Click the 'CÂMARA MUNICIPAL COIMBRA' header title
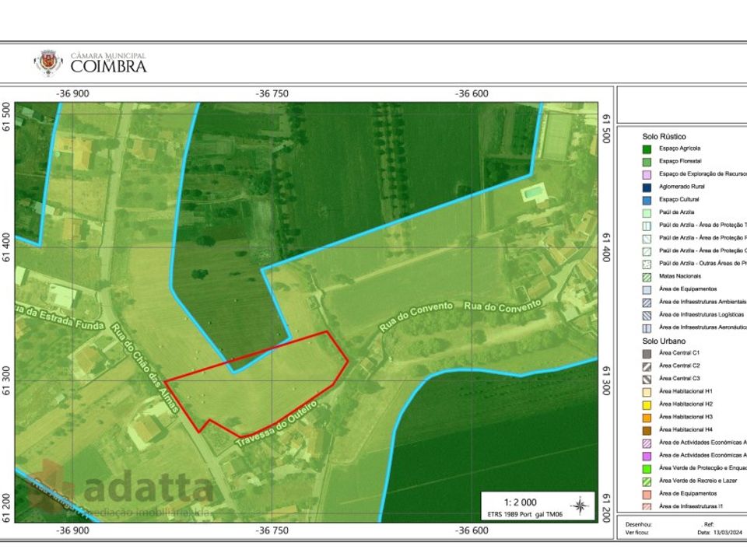 pyautogui.click(x=109, y=63)
